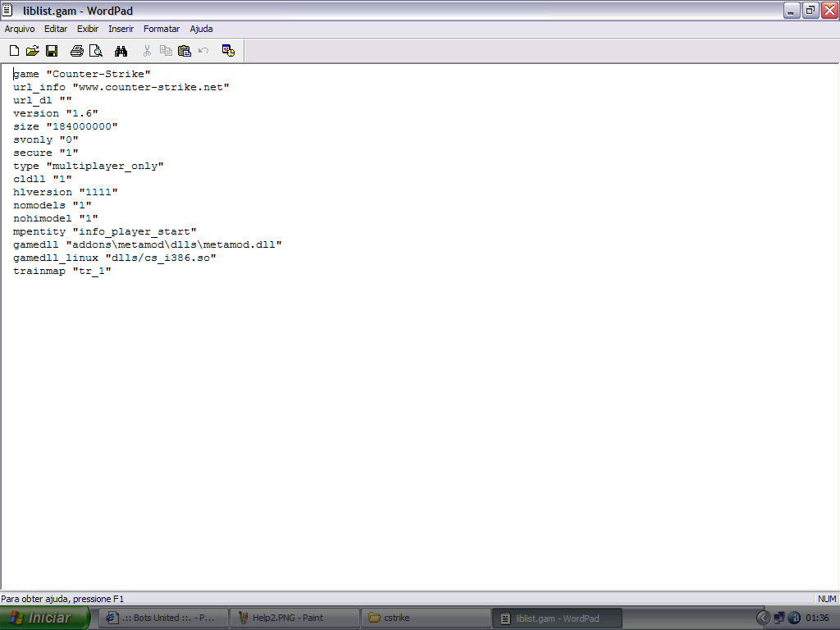Open a file with Open folder icon
840x630 pixels.
click(x=33, y=51)
